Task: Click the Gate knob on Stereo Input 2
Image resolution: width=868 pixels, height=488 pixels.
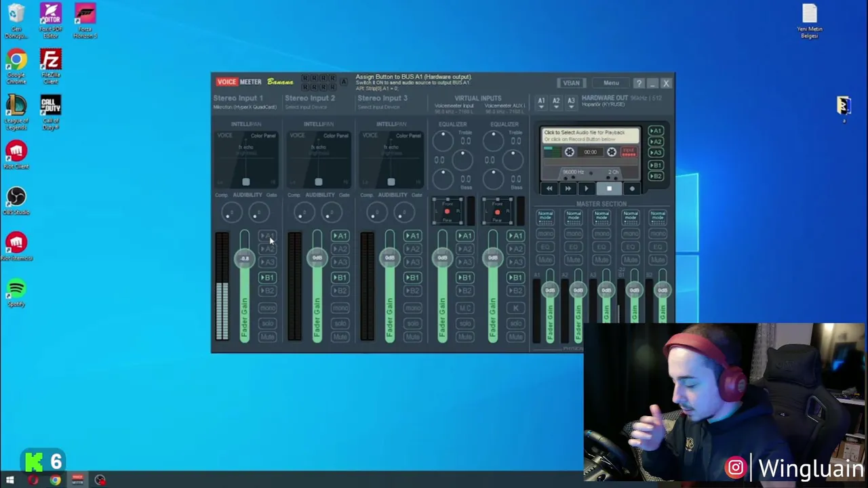Action: pos(331,213)
